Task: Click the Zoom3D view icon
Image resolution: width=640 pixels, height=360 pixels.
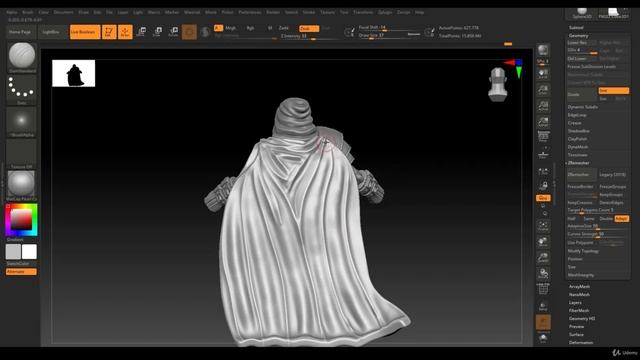Action: (x=543, y=258)
